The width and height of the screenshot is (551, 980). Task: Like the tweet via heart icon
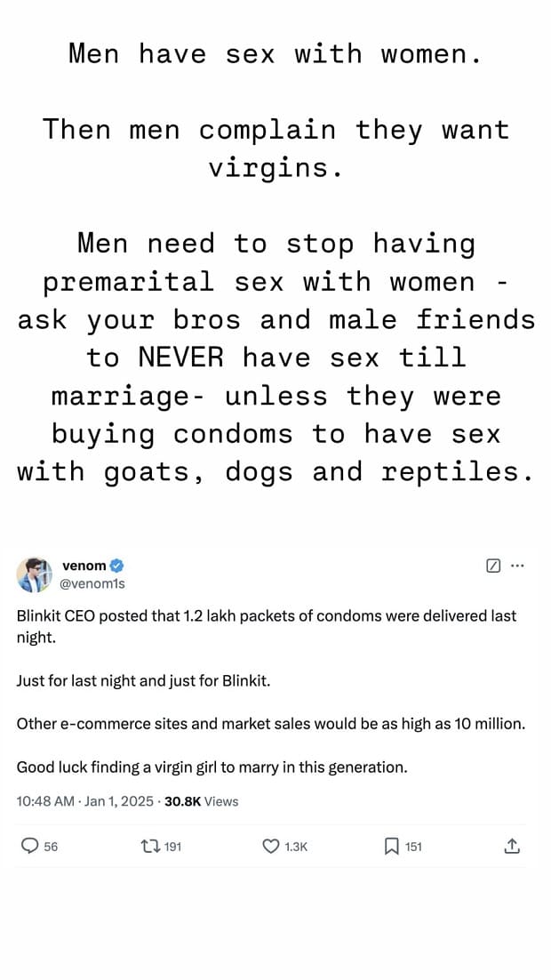coord(270,847)
